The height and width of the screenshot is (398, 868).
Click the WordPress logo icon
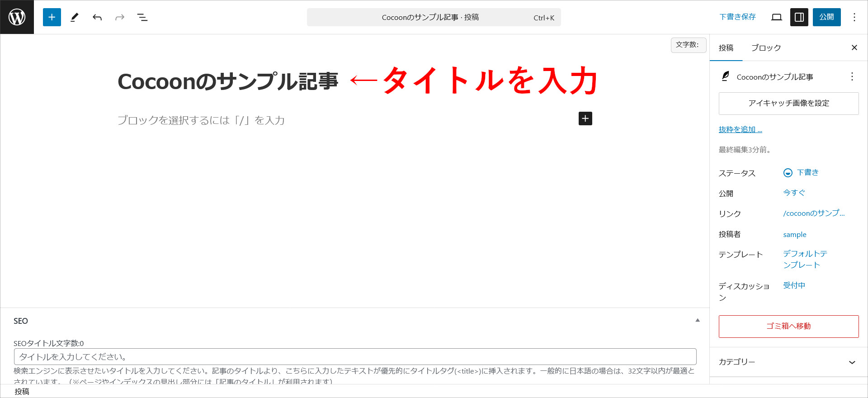click(x=17, y=17)
